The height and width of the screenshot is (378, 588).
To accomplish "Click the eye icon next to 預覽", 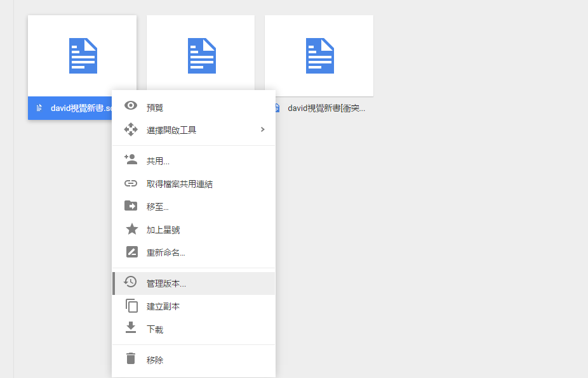I will (131, 106).
